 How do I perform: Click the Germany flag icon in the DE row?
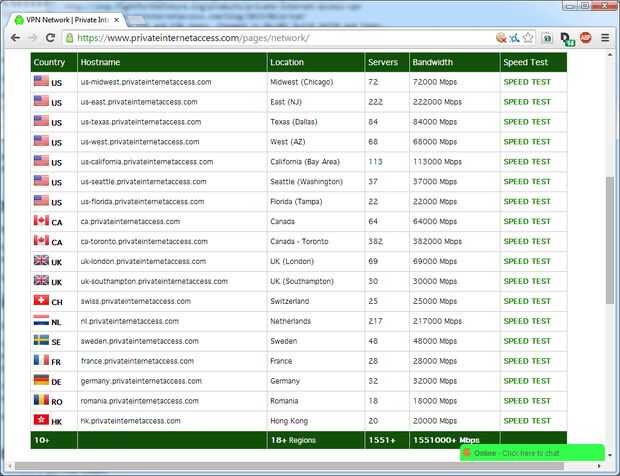point(41,380)
